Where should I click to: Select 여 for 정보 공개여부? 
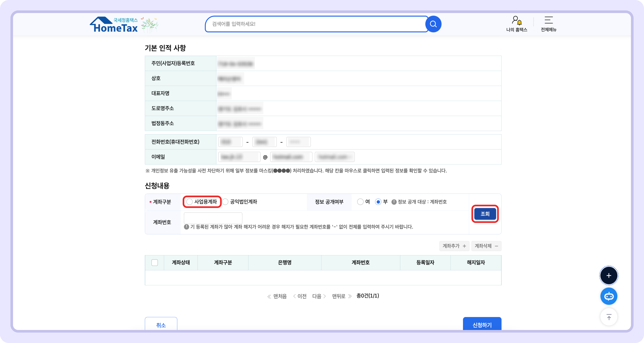click(x=360, y=202)
